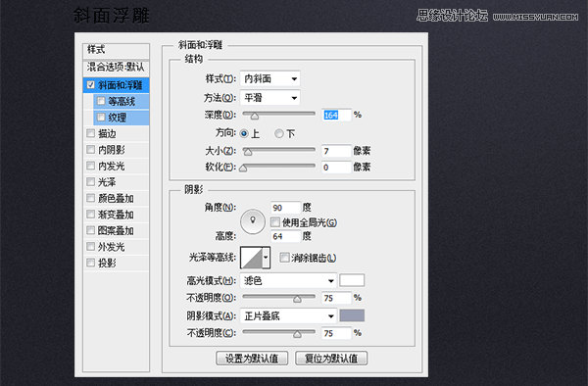The height and width of the screenshot is (386, 588).
Task: Click the highlight 不透明度 slider handle
Action: [x=297, y=299]
